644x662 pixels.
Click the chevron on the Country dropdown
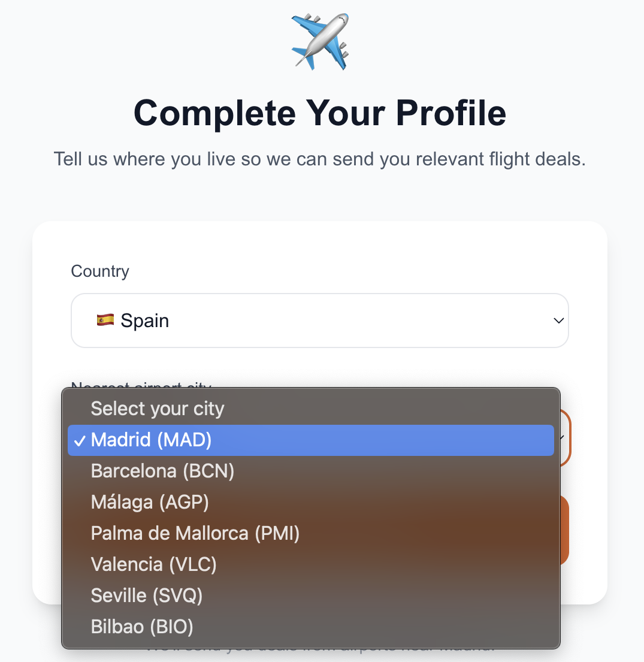(558, 321)
